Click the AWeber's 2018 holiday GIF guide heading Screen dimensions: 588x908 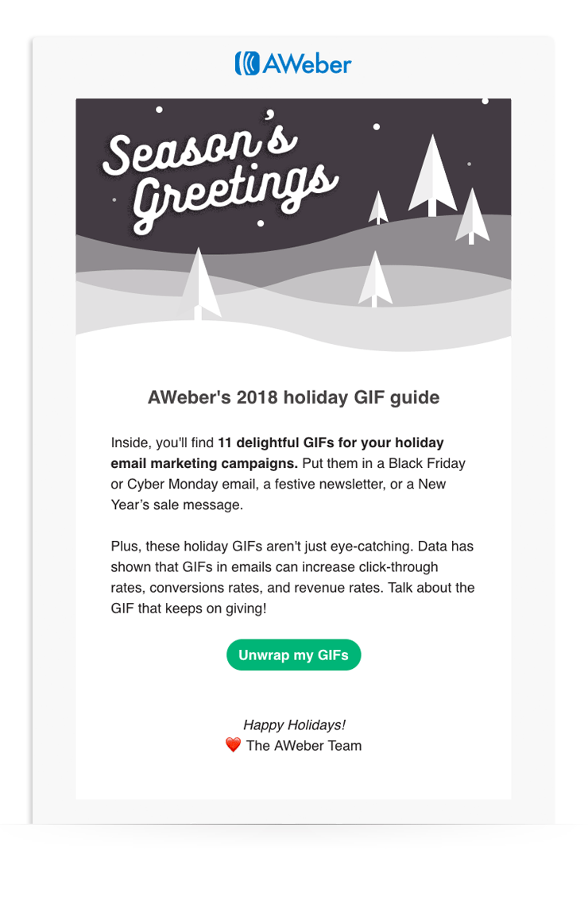[294, 397]
